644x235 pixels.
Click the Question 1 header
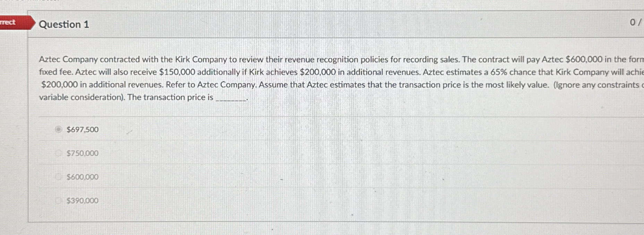tap(63, 25)
